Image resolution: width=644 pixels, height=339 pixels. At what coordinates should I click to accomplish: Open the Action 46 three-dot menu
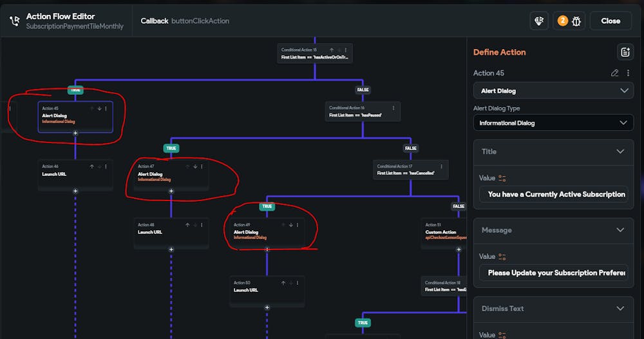106,166
